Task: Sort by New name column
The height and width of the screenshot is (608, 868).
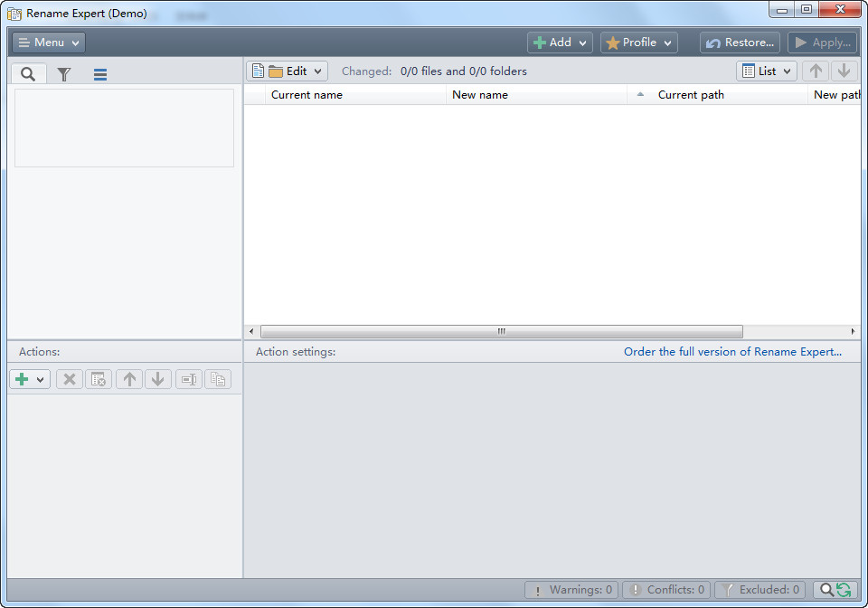Action: pyautogui.click(x=536, y=95)
